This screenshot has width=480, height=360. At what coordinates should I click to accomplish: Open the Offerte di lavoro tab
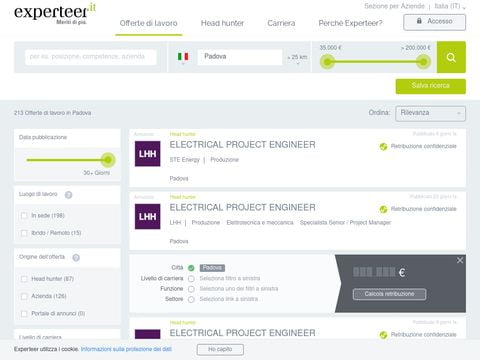click(149, 23)
